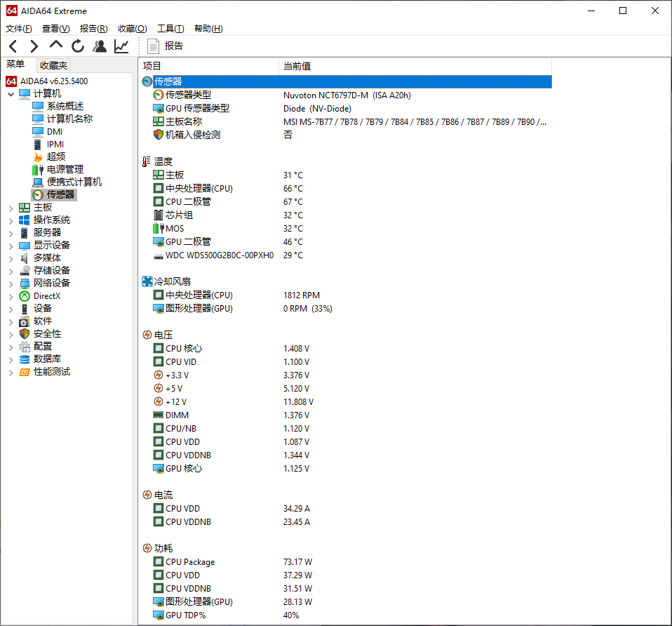Switch to the 菜单 tab
The image size is (672, 626).
pos(15,65)
